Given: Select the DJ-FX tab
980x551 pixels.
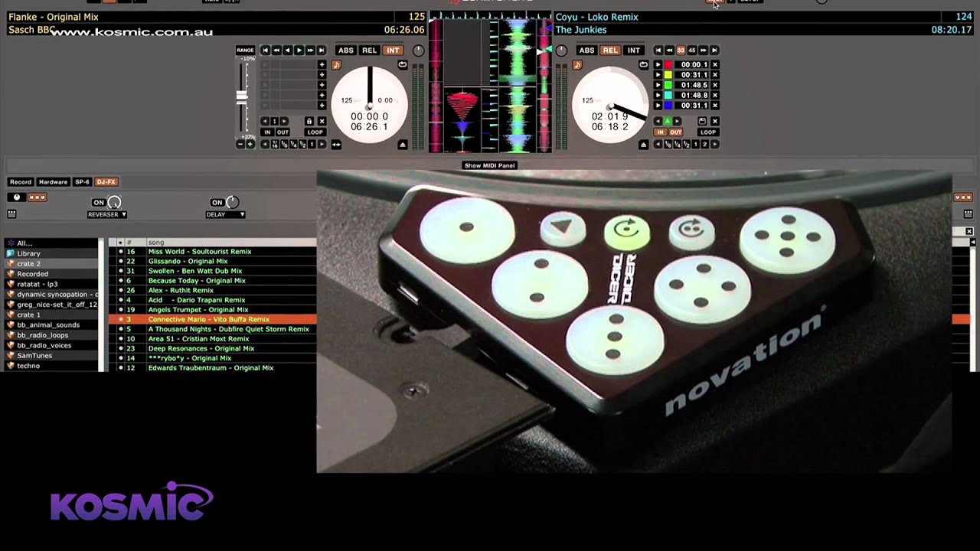Looking at the screenshot, I should (x=106, y=182).
